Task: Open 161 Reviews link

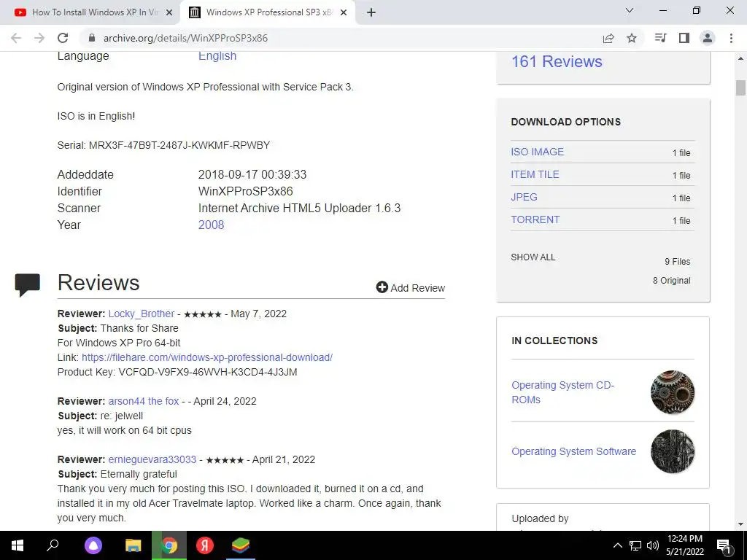Action: (x=557, y=61)
